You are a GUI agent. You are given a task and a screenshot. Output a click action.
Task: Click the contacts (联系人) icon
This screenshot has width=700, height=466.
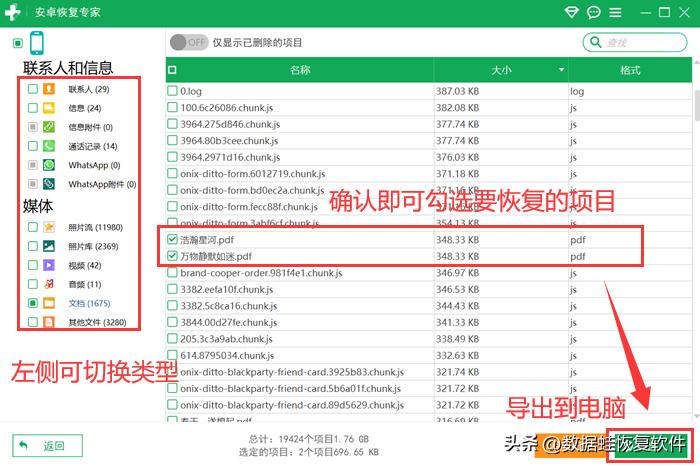[x=48, y=90]
